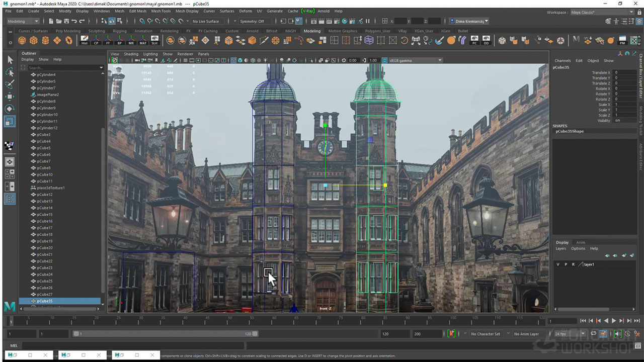The width and height of the screenshot is (644, 362).
Task: Click the undo arrow icon
Action: pyautogui.click(x=74, y=21)
